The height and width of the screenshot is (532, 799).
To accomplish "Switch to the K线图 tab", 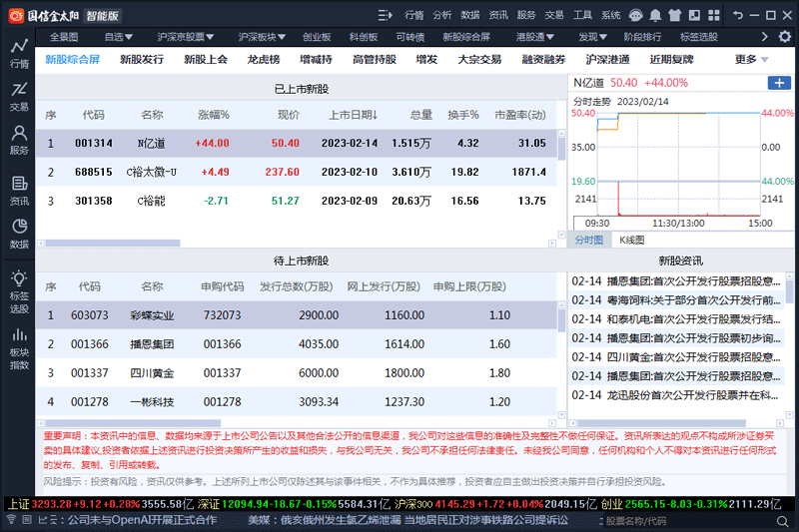I will [631, 240].
